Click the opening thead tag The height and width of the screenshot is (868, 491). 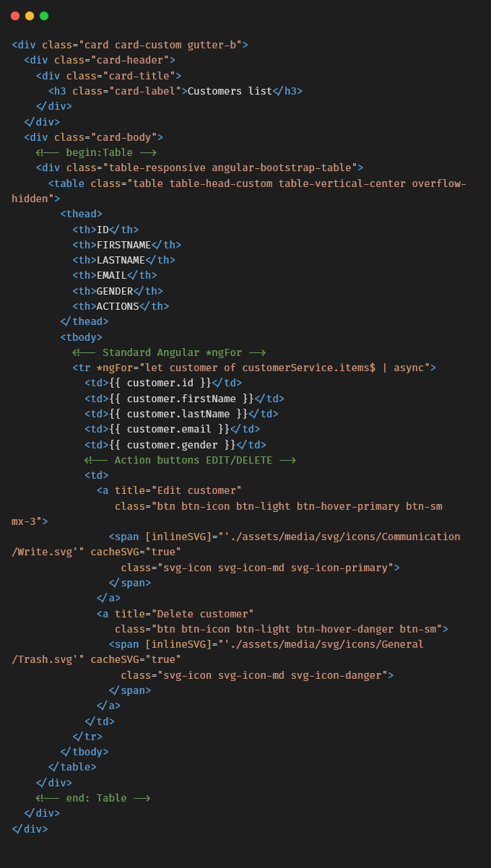(x=82, y=214)
